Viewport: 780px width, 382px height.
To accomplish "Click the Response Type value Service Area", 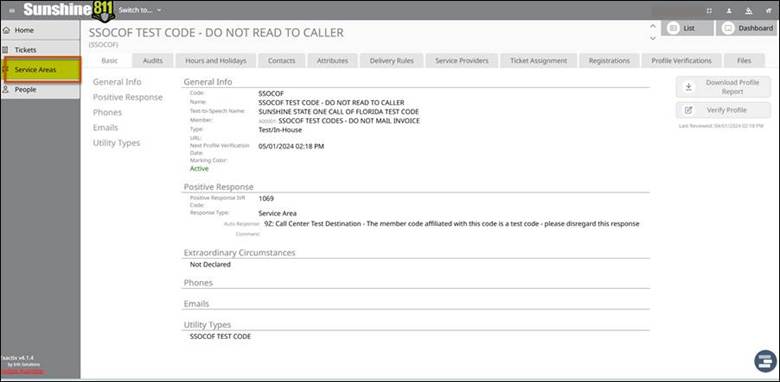I will 278,213.
